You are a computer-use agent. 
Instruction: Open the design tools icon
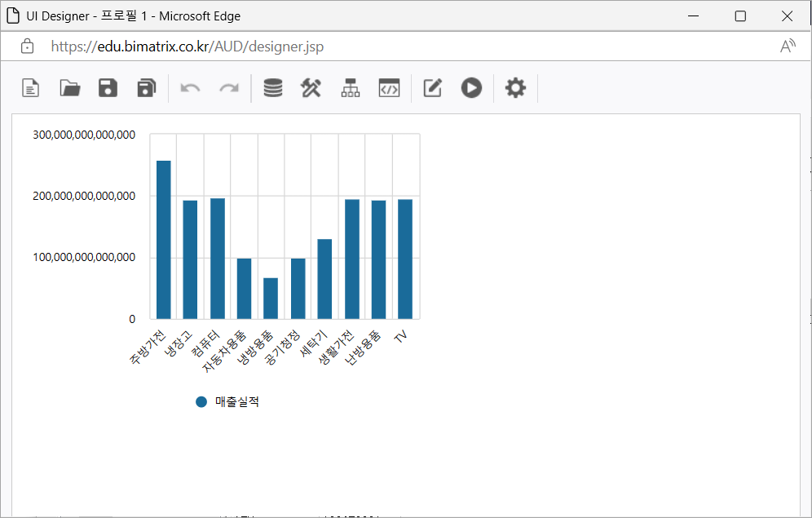point(311,88)
